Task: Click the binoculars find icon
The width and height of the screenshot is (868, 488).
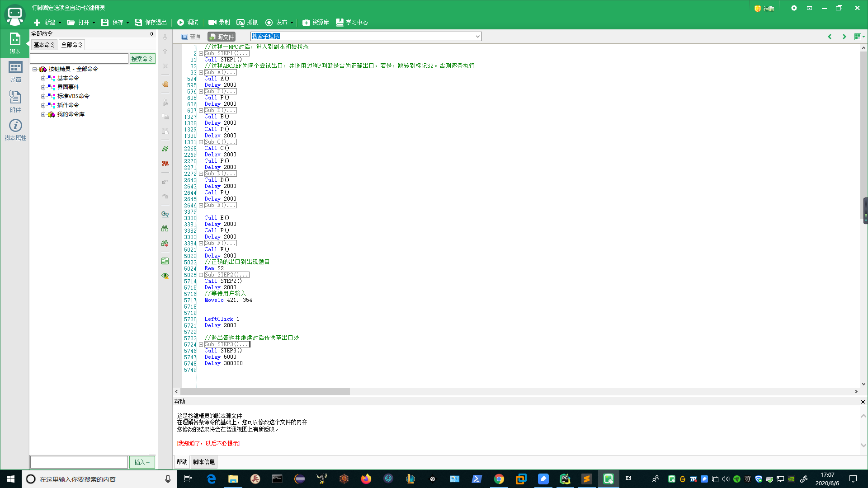Action: click(x=165, y=229)
